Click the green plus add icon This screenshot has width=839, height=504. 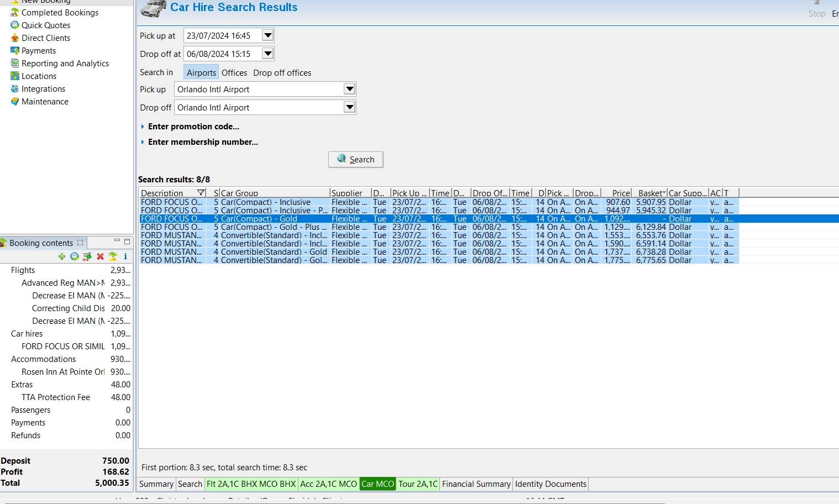click(62, 256)
